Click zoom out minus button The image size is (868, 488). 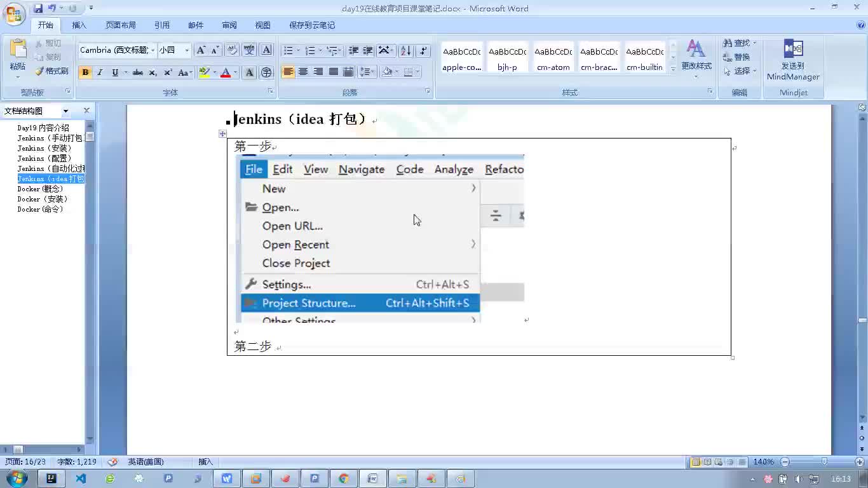[x=785, y=462]
